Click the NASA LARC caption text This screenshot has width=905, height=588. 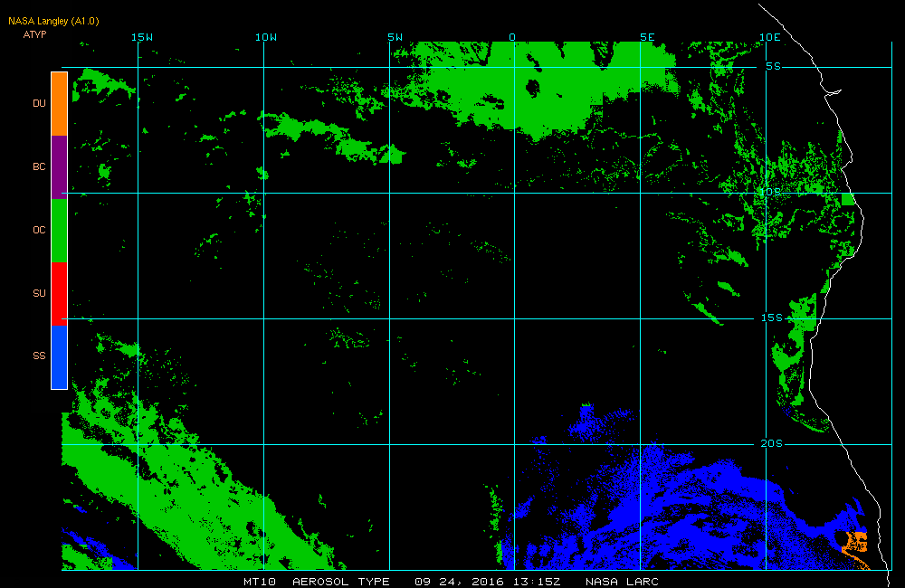pos(623,582)
